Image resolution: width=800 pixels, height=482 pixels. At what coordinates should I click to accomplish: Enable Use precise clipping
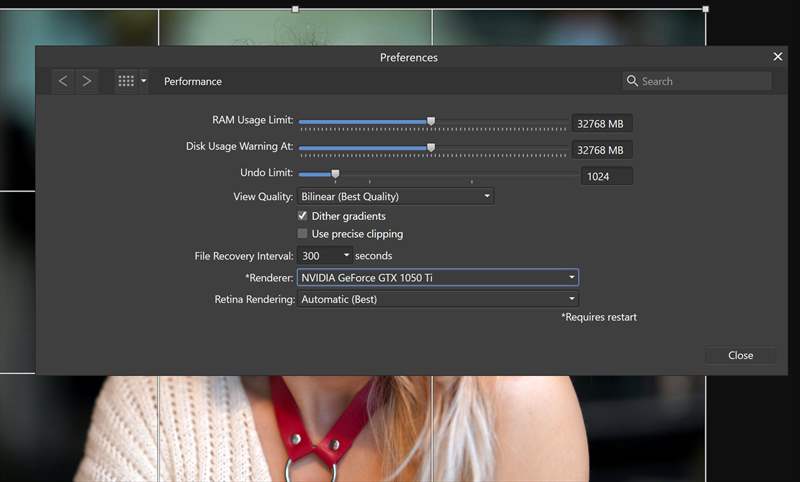pos(303,234)
